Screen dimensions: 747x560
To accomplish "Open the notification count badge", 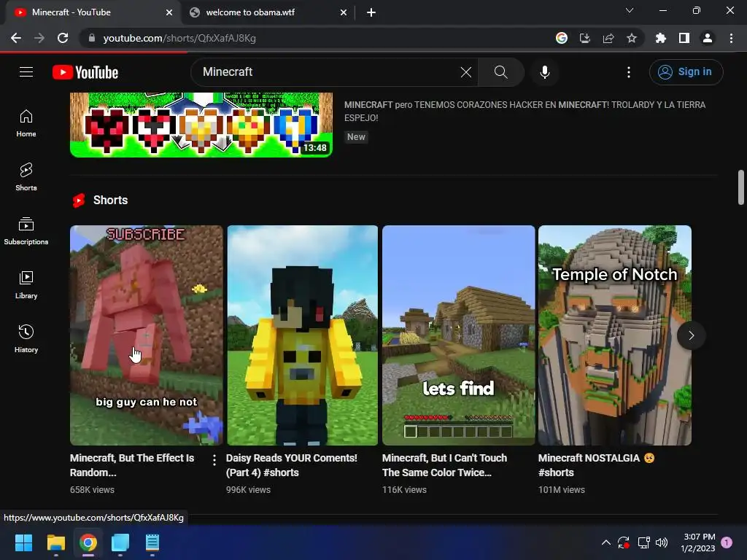I will click(727, 542).
